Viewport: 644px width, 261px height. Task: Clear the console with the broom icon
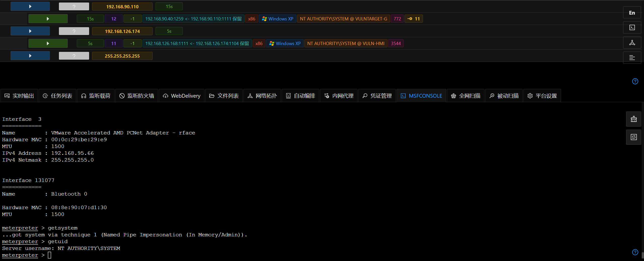pyautogui.click(x=633, y=119)
